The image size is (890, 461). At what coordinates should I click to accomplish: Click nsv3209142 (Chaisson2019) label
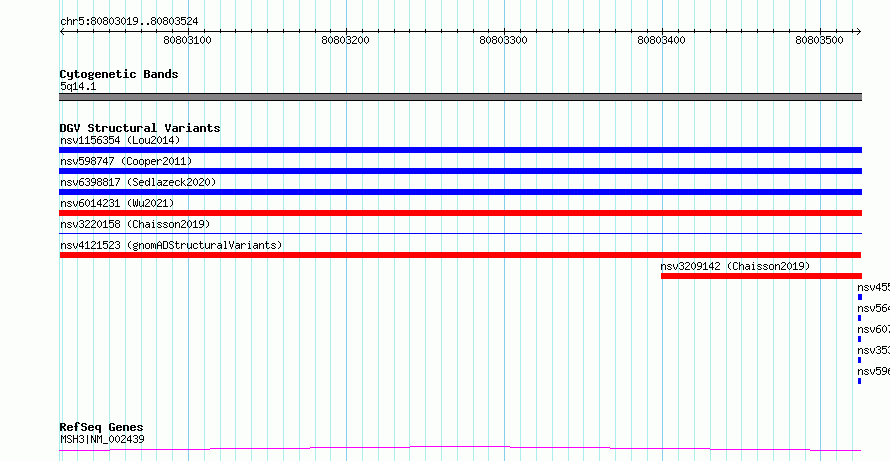[735, 266]
